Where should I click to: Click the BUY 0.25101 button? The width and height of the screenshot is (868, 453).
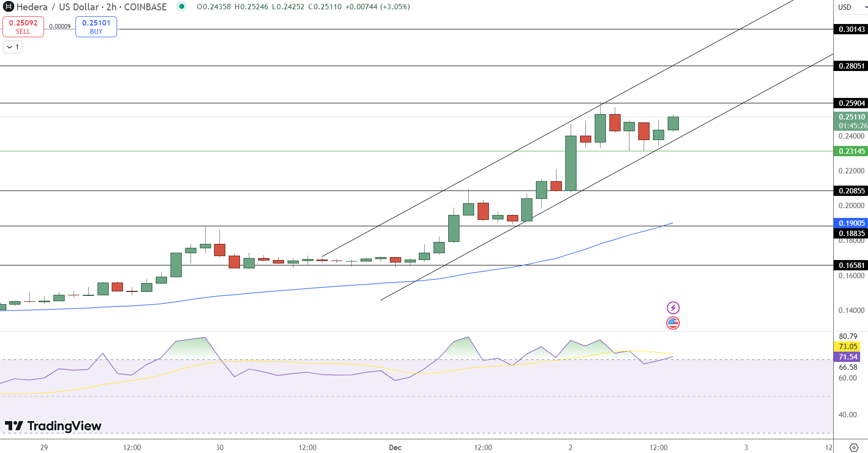coord(96,27)
